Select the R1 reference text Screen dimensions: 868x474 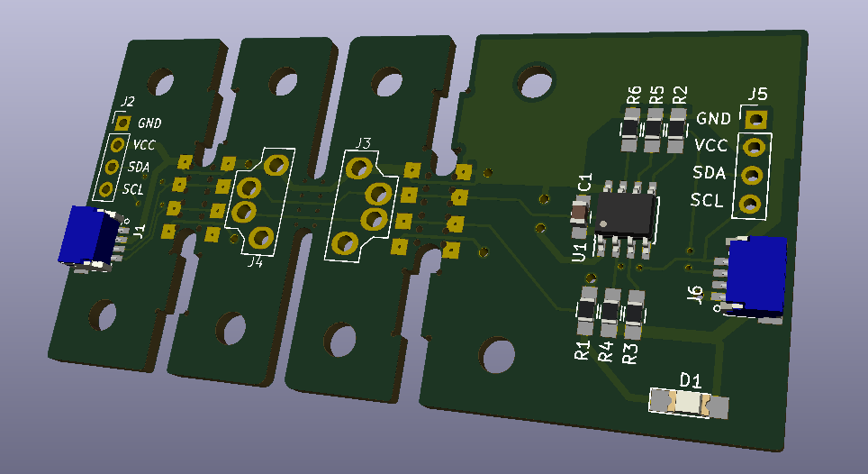pos(582,351)
